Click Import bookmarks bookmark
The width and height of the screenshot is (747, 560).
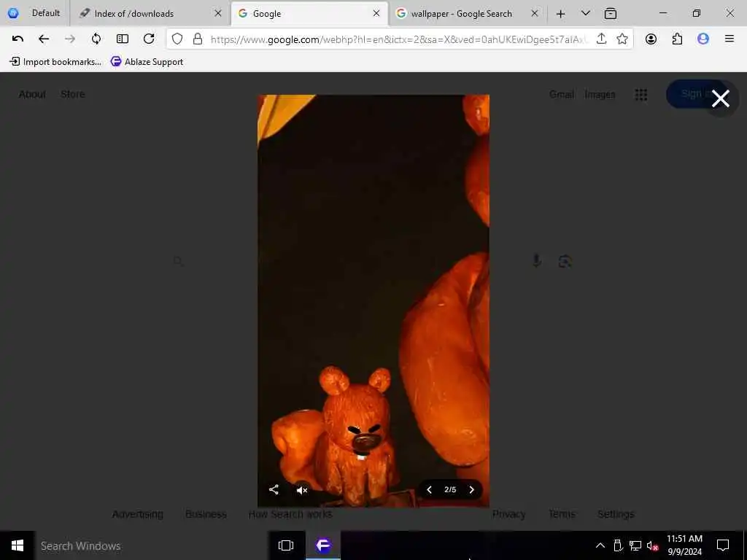(55, 61)
